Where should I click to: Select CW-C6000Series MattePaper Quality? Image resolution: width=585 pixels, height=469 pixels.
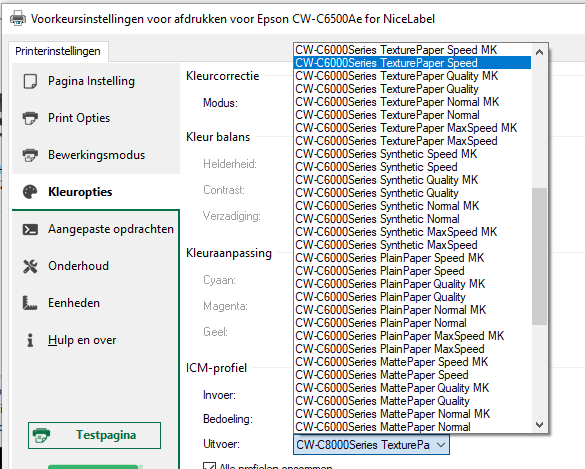tap(413, 401)
